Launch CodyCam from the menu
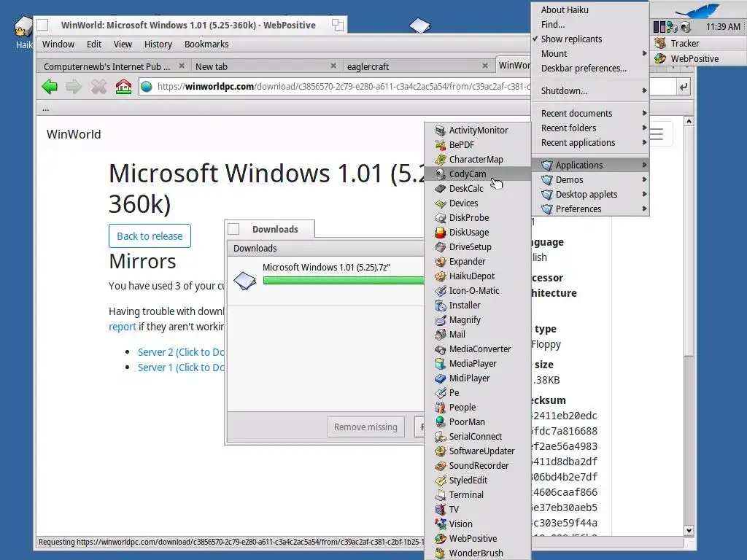This screenshot has width=747, height=560. [477, 174]
